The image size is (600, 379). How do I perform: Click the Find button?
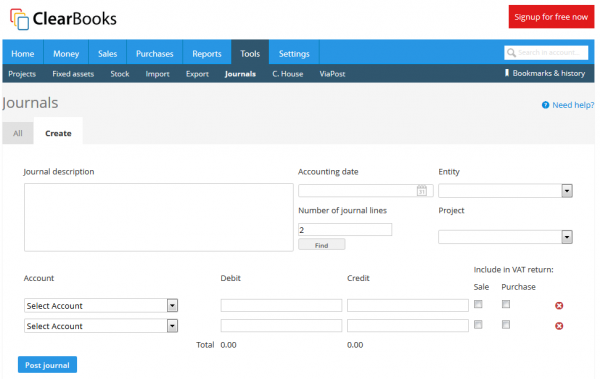tap(321, 245)
